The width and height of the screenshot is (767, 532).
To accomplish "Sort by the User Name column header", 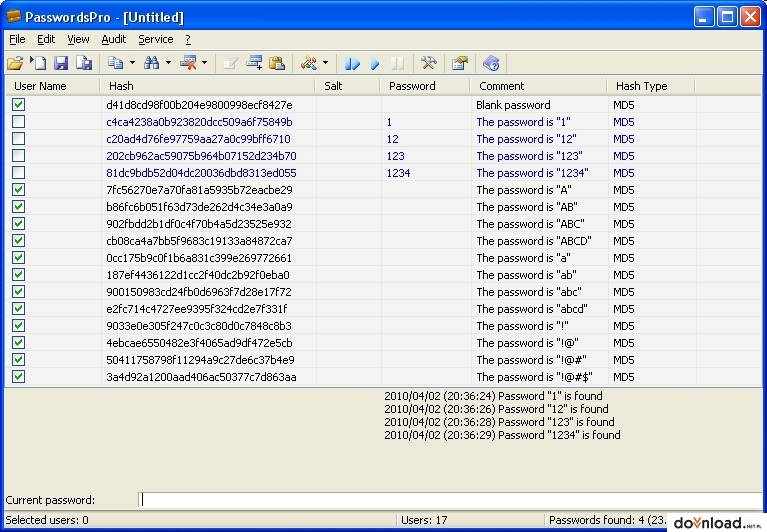I will pyautogui.click(x=52, y=86).
